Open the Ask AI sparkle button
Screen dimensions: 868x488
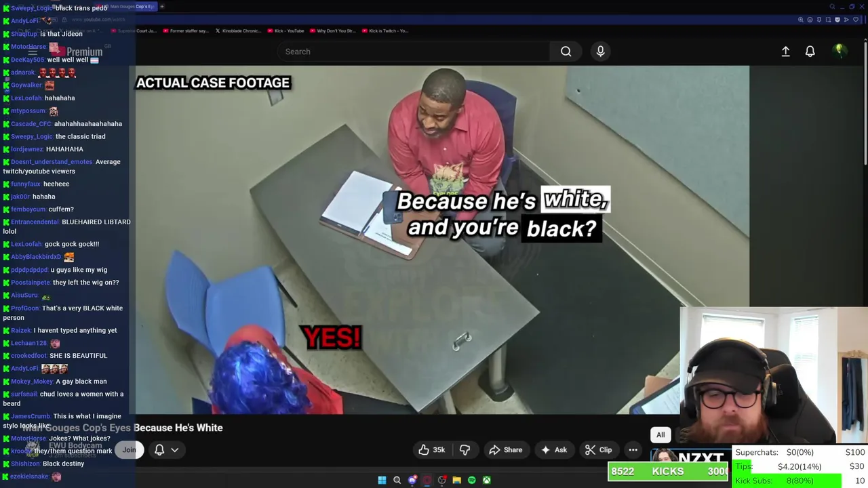[553, 450]
